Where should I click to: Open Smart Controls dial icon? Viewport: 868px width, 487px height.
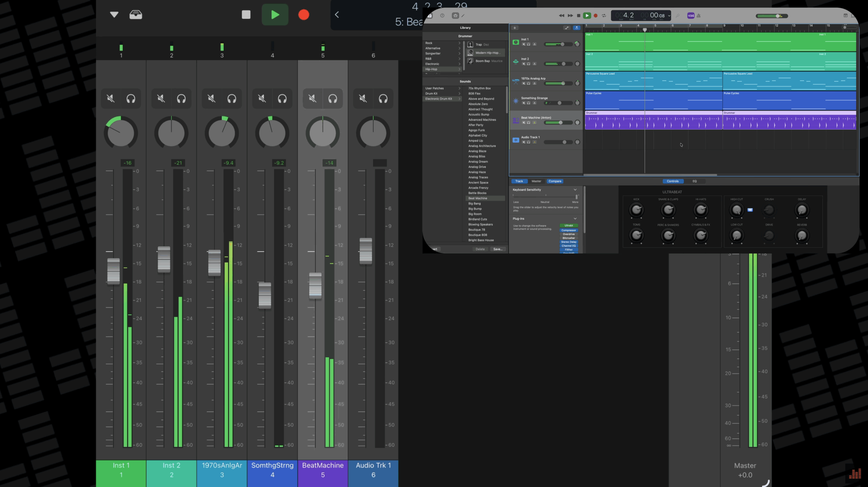pos(455,16)
